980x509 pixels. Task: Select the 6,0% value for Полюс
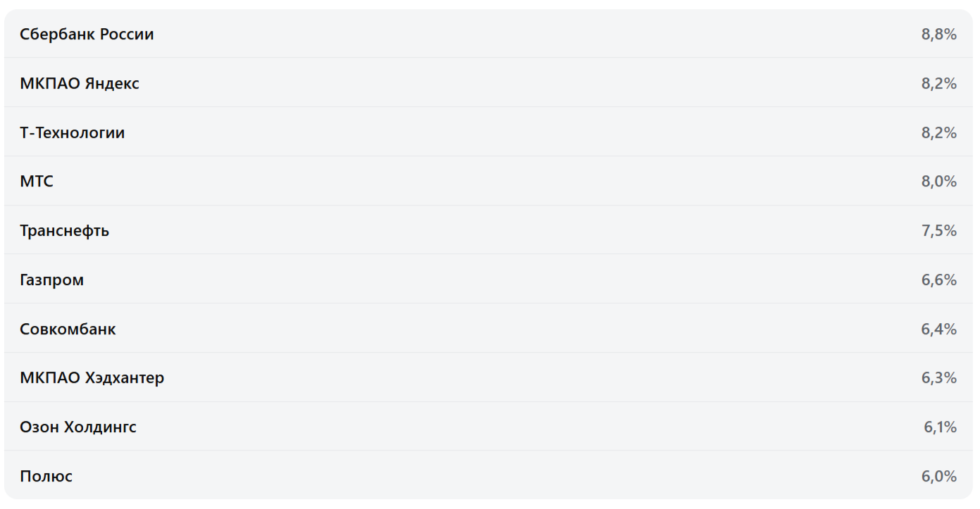[938, 477]
